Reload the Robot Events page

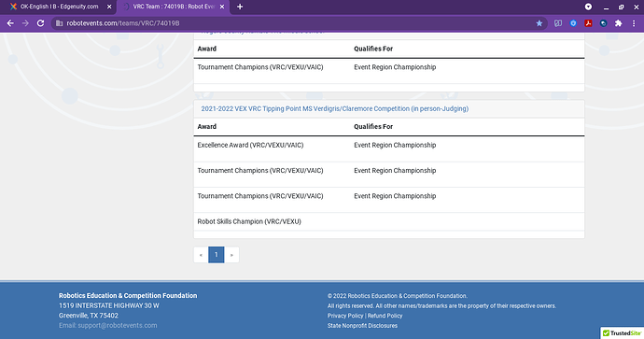click(40, 23)
